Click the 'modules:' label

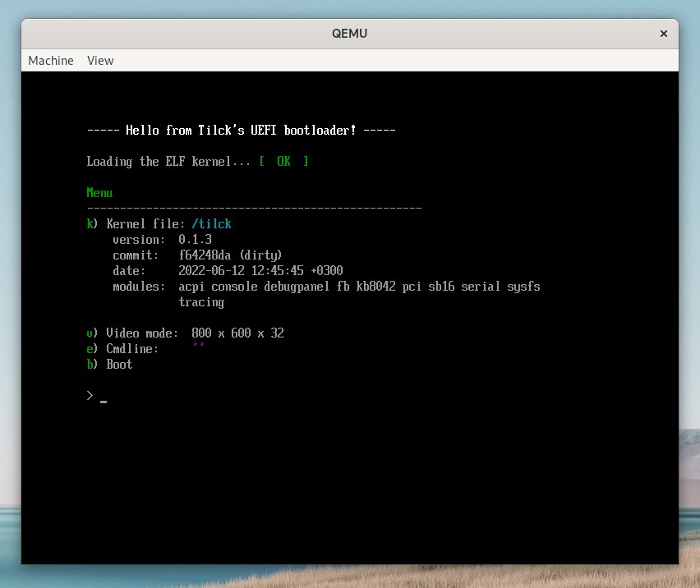tap(139, 286)
